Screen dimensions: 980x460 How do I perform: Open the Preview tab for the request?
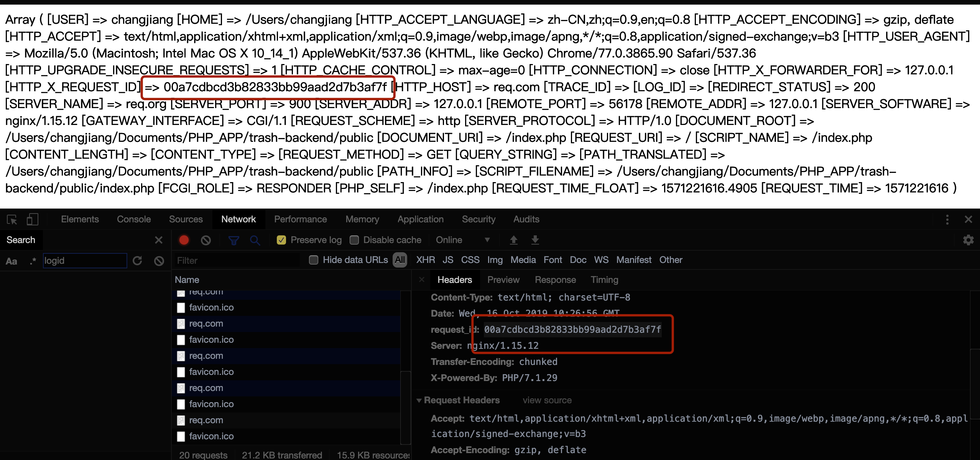click(x=503, y=279)
